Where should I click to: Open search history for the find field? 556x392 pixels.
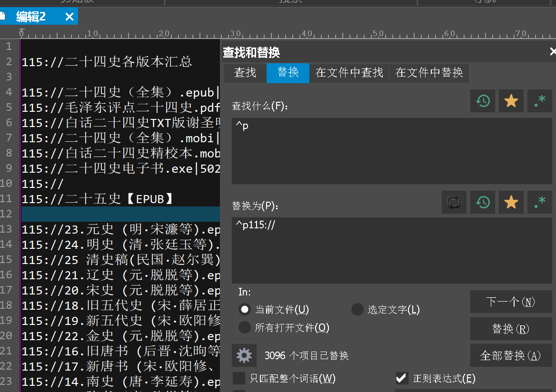pyautogui.click(x=483, y=101)
